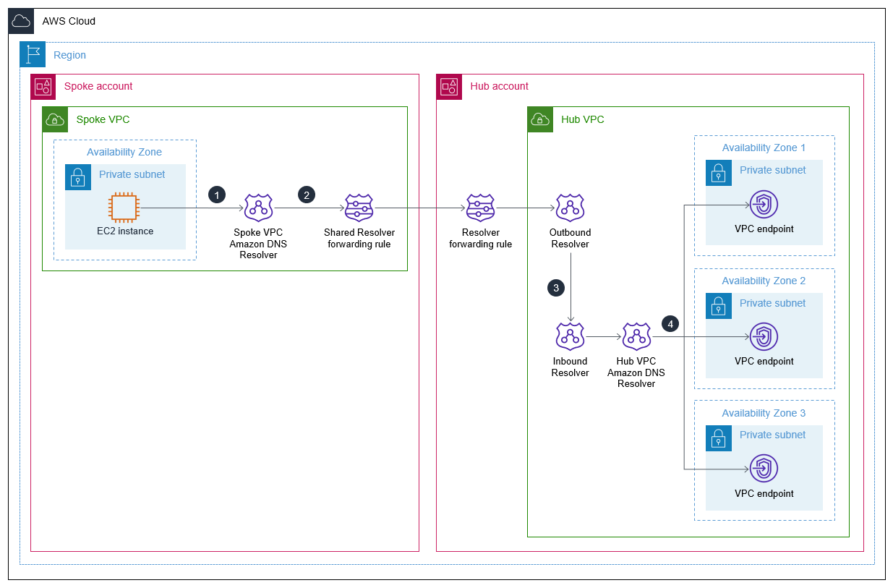The image size is (893, 588).
Task: Click the AWS Cloud icon
Action: pyautogui.click(x=21, y=21)
